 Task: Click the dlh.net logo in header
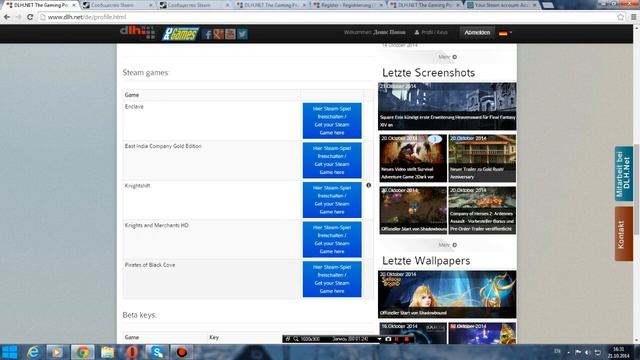(x=138, y=33)
